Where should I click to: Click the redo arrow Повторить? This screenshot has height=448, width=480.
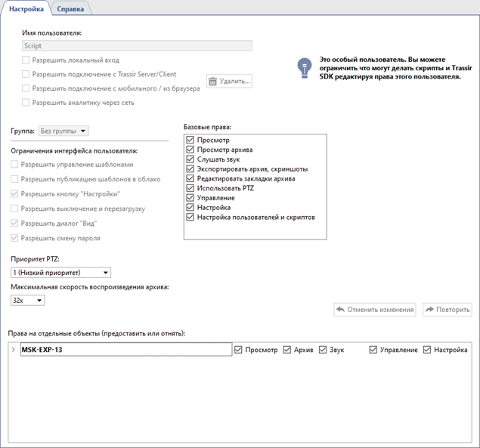pos(429,310)
